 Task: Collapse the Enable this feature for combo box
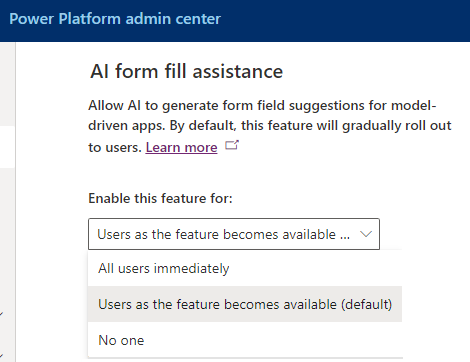(x=234, y=234)
